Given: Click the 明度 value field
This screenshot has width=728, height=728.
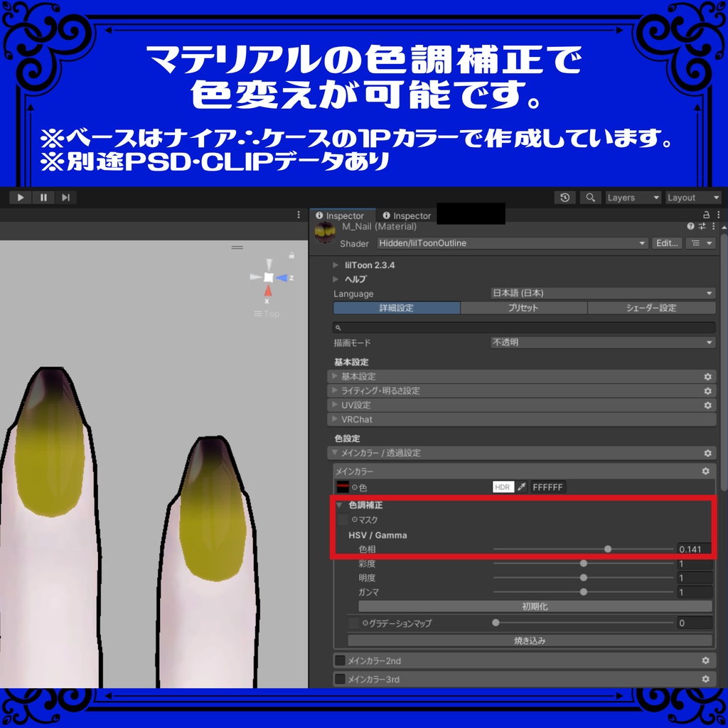Looking at the screenshot, I should [694, 579].
